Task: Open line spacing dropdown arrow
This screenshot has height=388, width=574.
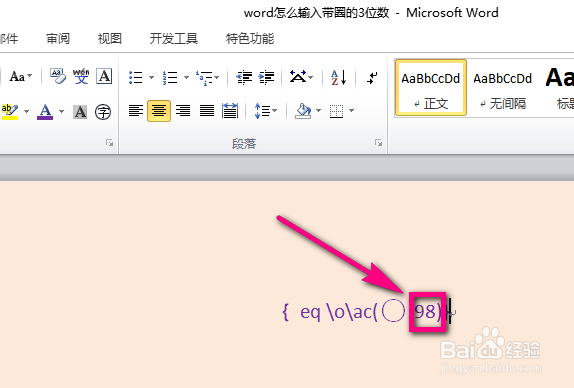Action: click(275, 111)
